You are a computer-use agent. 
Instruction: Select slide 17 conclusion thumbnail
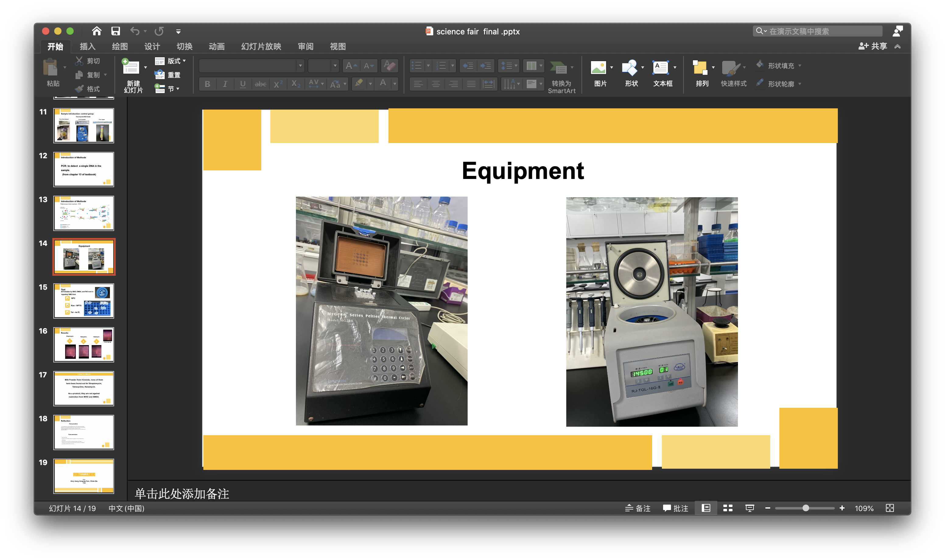pyautogui.click(x=83, y=388)
